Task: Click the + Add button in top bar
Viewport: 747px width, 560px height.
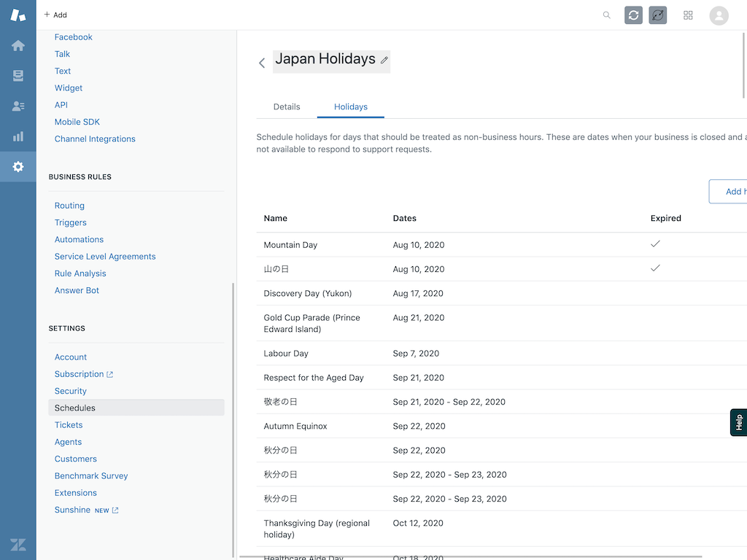Action: [55, 15]
